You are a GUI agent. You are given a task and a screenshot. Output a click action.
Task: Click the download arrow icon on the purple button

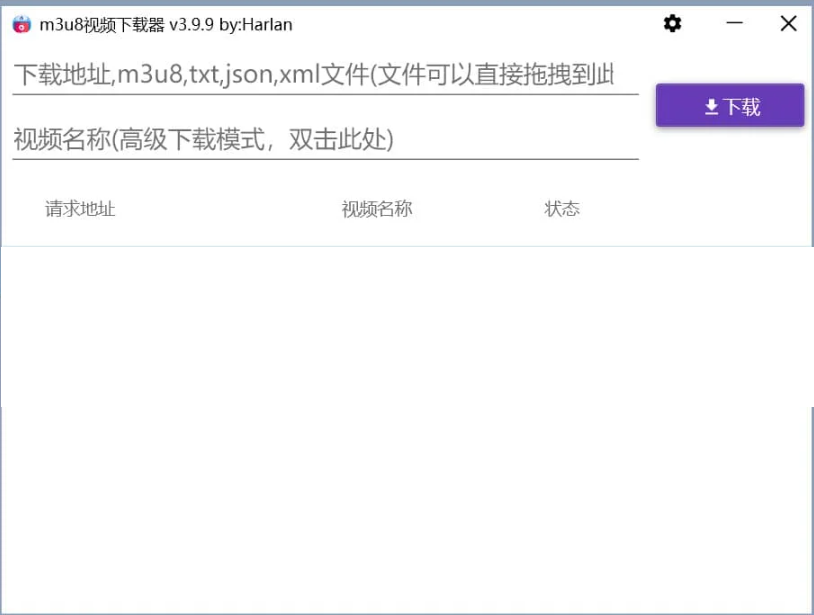pos(711,105)
